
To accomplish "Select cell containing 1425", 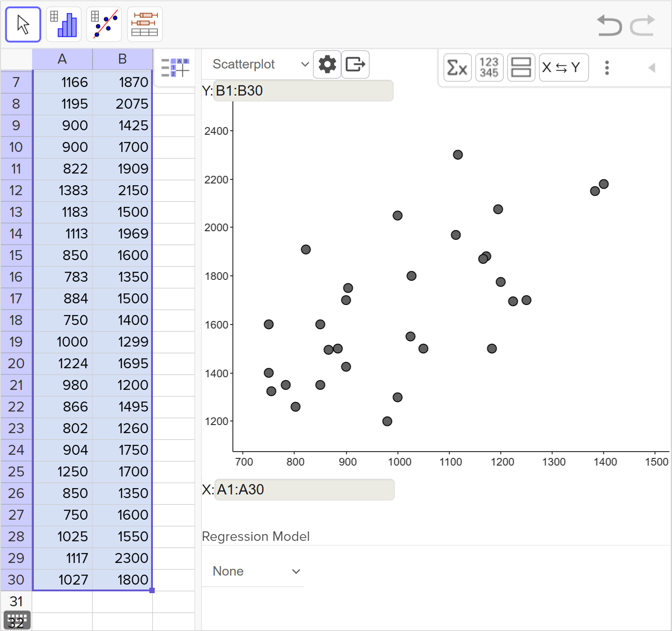I will tap(122, 126).
